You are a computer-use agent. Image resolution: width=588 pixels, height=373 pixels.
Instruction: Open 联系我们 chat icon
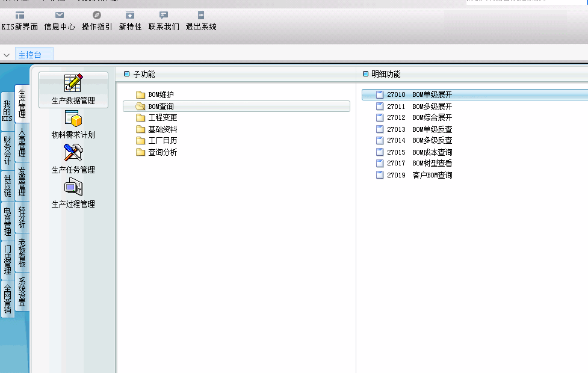(164, 16)
